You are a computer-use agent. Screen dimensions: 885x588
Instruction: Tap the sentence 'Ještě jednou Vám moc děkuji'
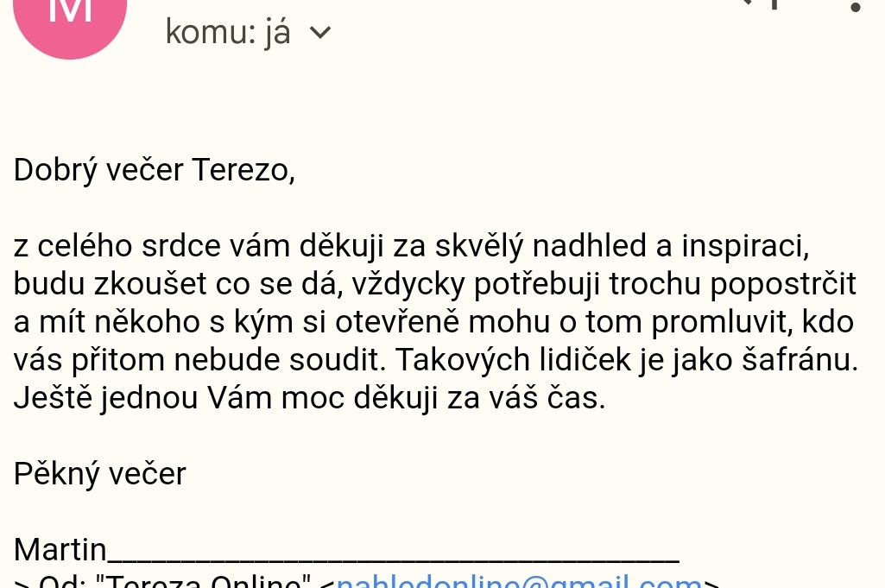[225, 398]
